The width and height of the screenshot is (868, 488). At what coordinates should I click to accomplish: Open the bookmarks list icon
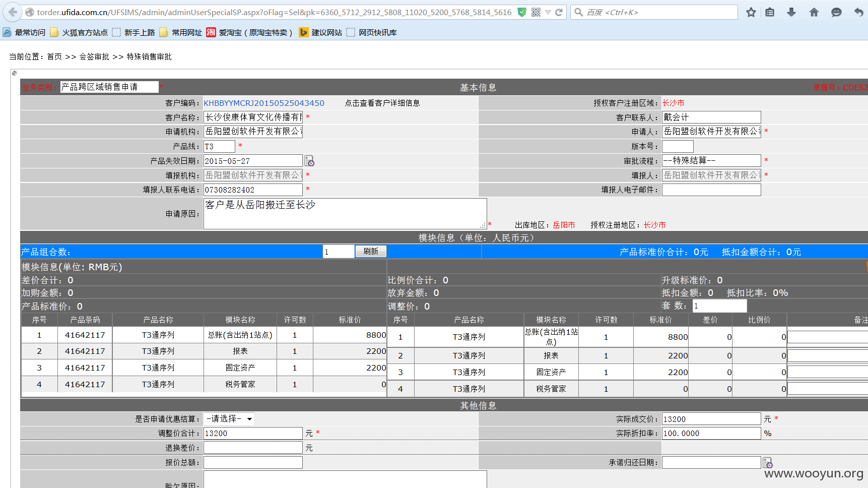pyautogui.click(x=770, y=12)
